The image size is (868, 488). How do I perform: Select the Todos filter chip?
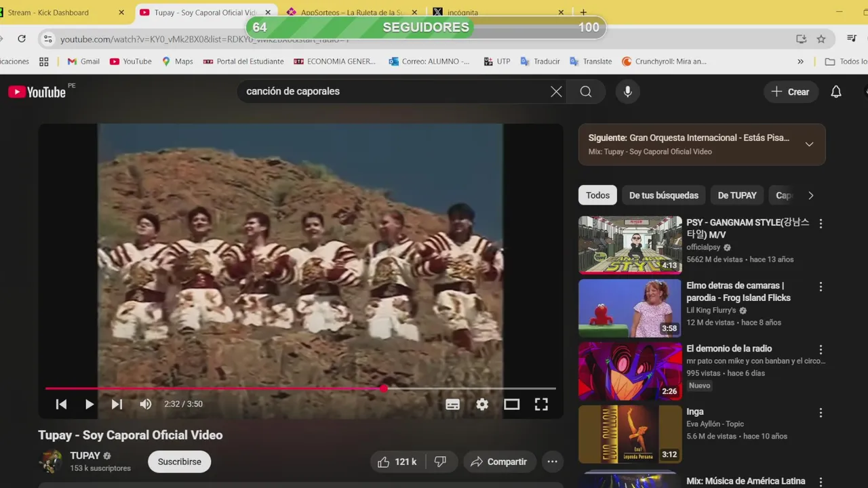(x=597, y=195)
